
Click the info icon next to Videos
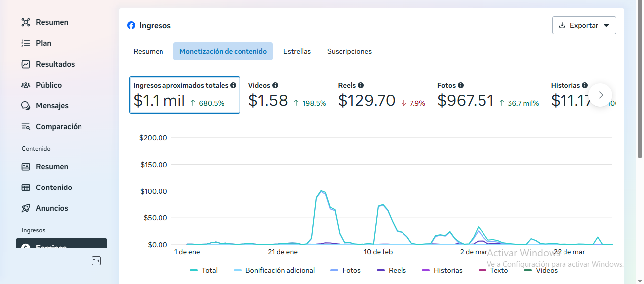(275, 85)
